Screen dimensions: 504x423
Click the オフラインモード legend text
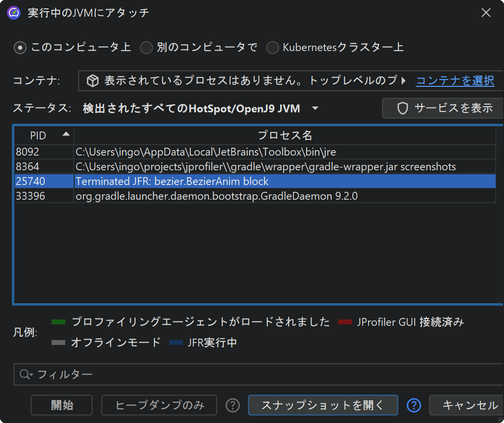click(x=116, y=343)
